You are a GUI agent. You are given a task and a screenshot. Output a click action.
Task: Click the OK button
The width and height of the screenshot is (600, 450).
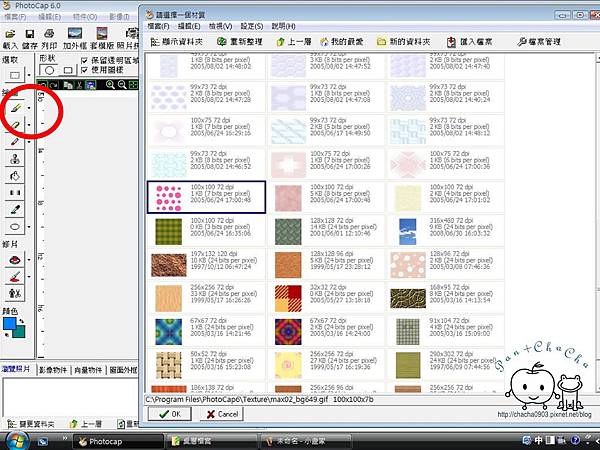[x=168, y=413]
